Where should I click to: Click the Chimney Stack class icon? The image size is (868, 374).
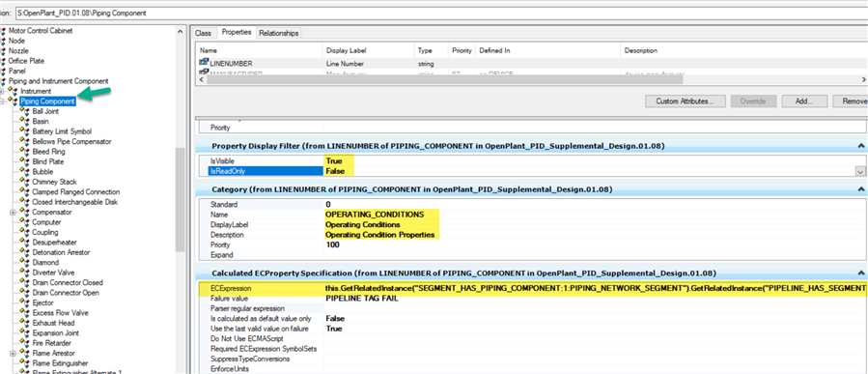tap(25, 182)
